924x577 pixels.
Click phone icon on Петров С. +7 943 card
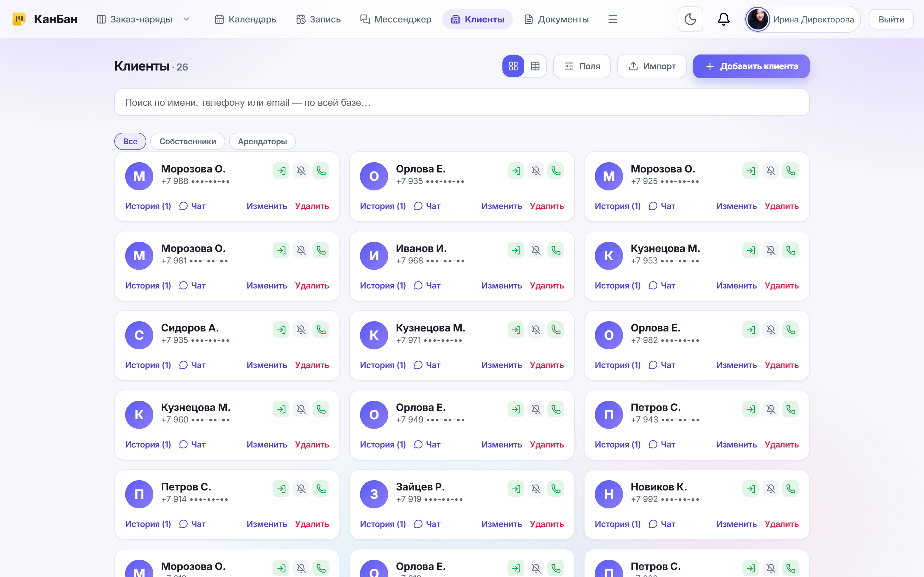[x=790, y=409]
